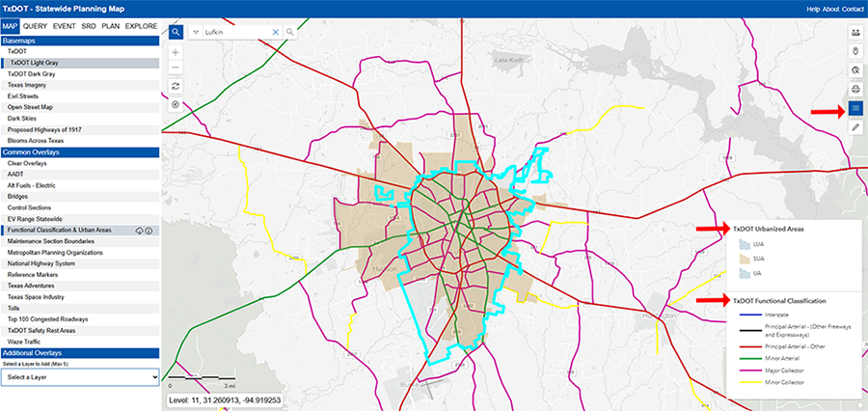Open the About link

point(830,10)
